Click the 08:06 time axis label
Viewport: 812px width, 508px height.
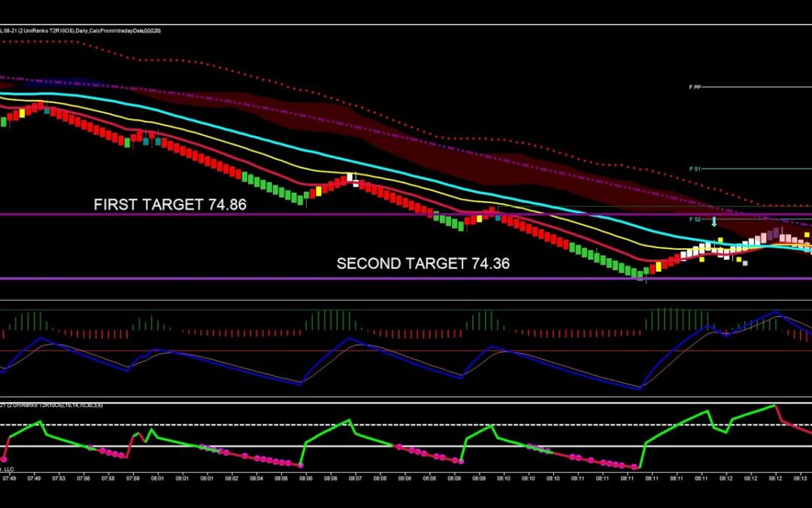[x=306, y=477]
